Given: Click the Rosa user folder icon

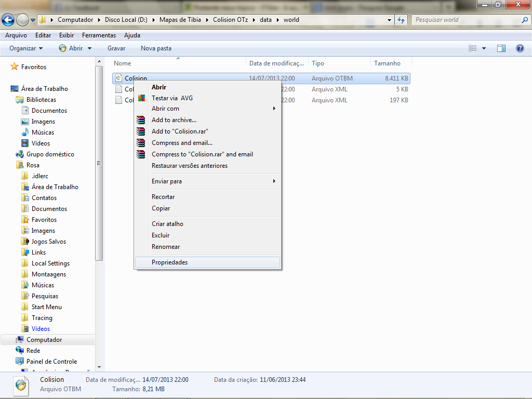Looking at the screenshot, I should tap(20, 165).
